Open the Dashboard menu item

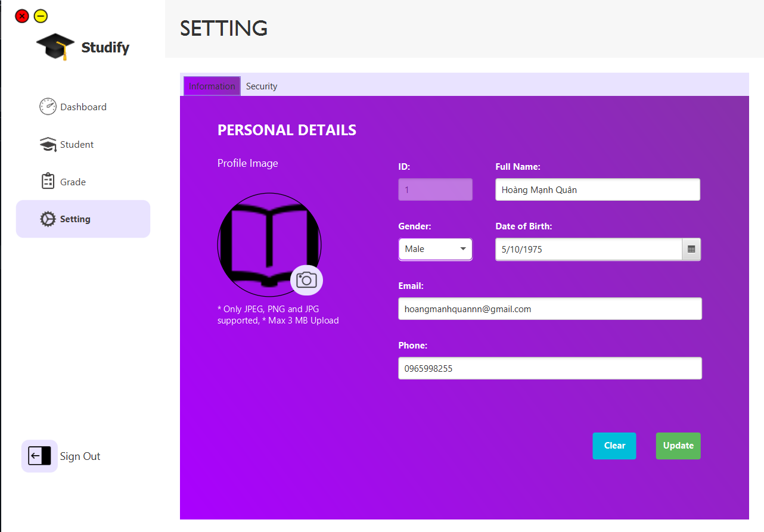tap(83, 107)
